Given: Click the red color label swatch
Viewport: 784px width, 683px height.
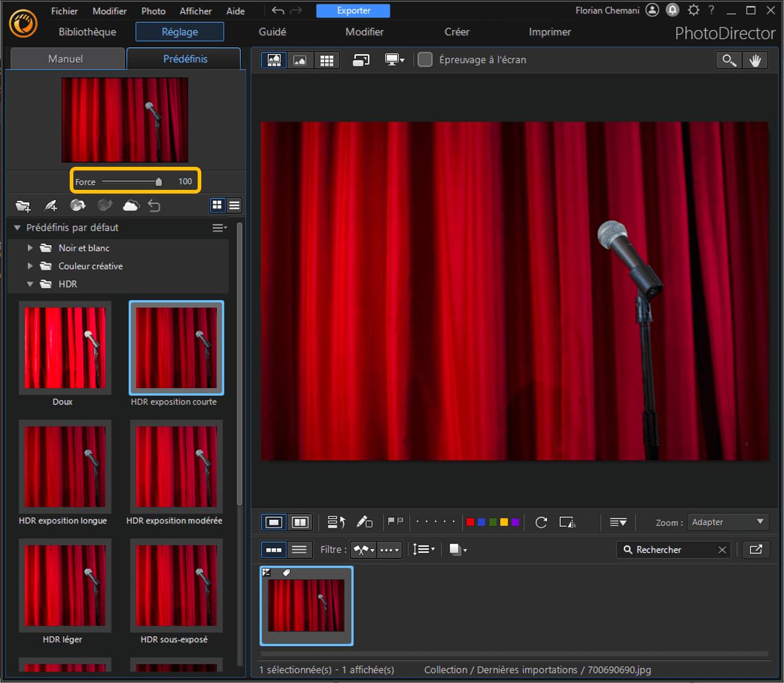Looking at the screenshot, I should click(470, 522).
